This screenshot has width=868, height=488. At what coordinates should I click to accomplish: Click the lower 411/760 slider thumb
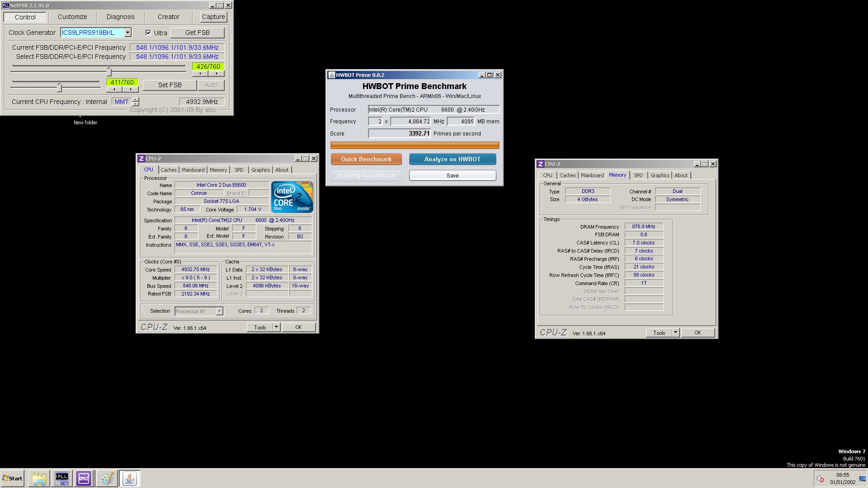point(59,87)
